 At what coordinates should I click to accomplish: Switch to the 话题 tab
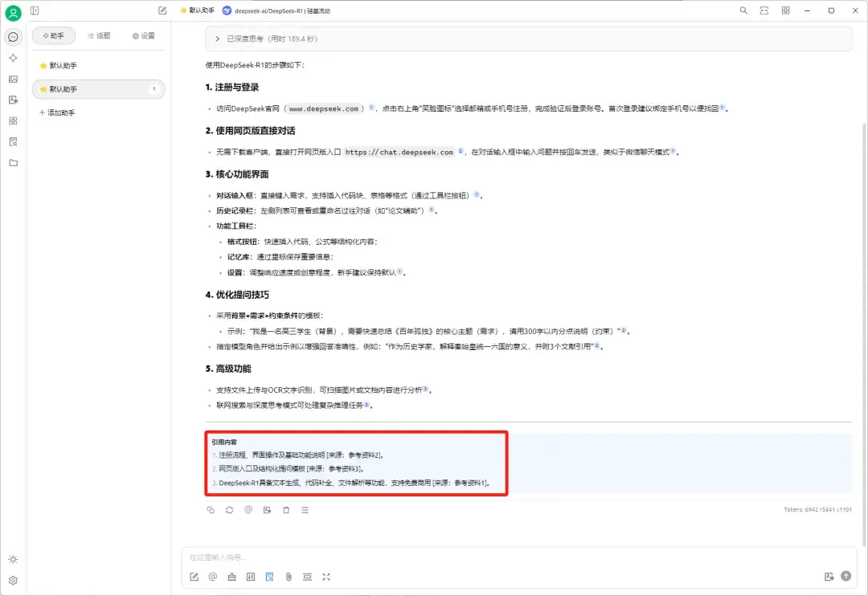99,35
